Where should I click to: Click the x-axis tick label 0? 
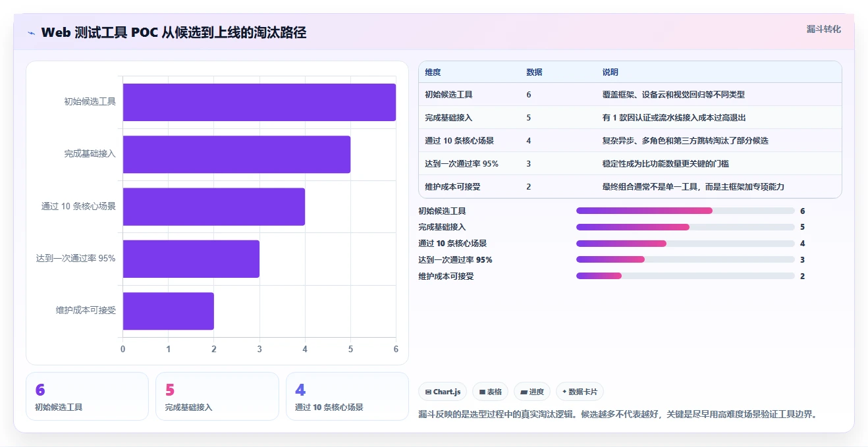tap(123, 349)
